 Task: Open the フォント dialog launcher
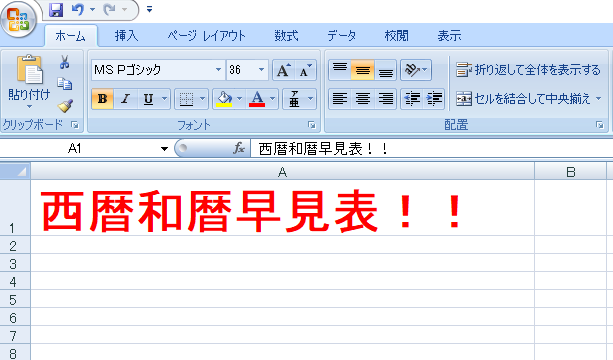pyautogui.click(x=312, y=125)
